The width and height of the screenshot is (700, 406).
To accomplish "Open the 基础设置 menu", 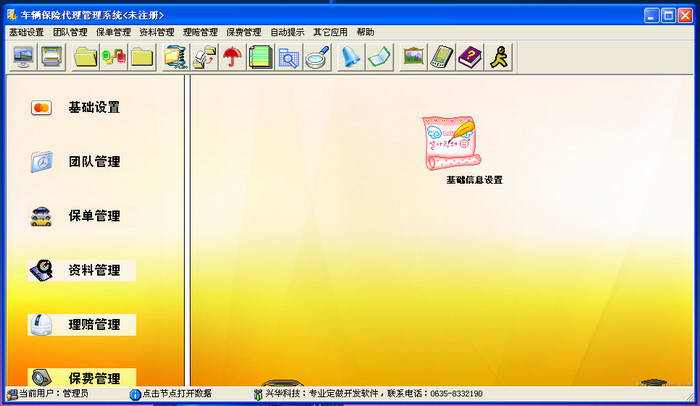I will coord(26,32).
